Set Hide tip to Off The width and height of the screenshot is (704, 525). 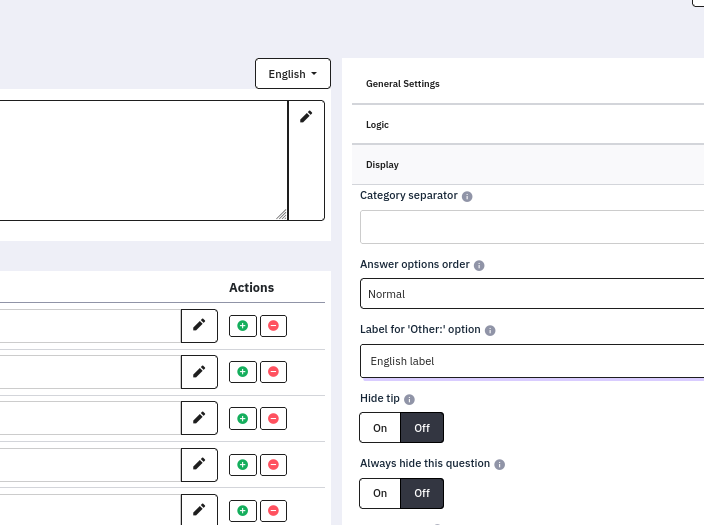point(422,428)
